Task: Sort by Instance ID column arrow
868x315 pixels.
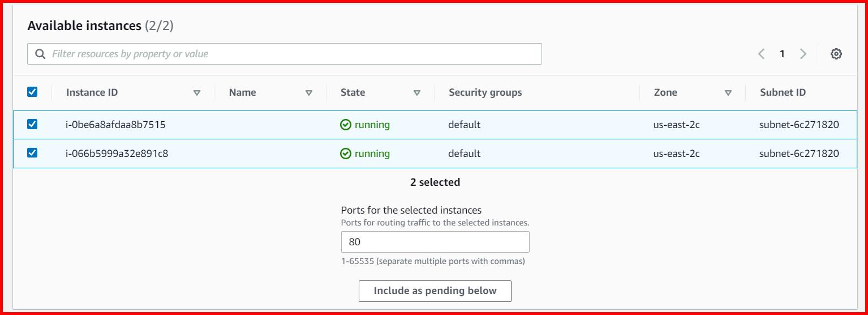Action: pos(197,93)
